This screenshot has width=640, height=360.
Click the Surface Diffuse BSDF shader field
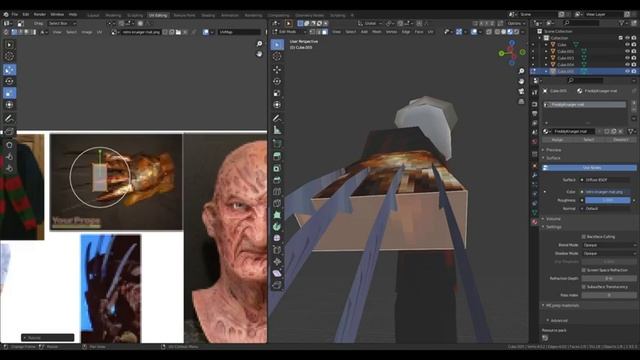tap(606, 180)
